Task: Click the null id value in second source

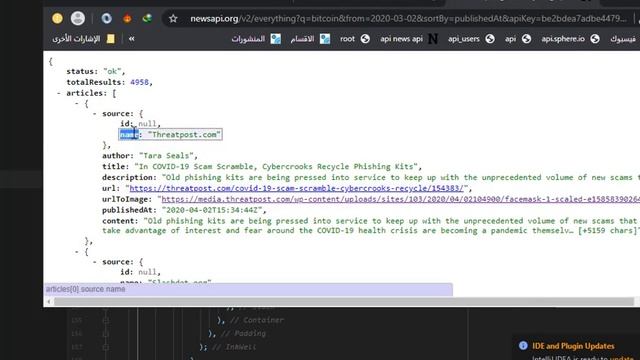Action: [x=147, y=272]
